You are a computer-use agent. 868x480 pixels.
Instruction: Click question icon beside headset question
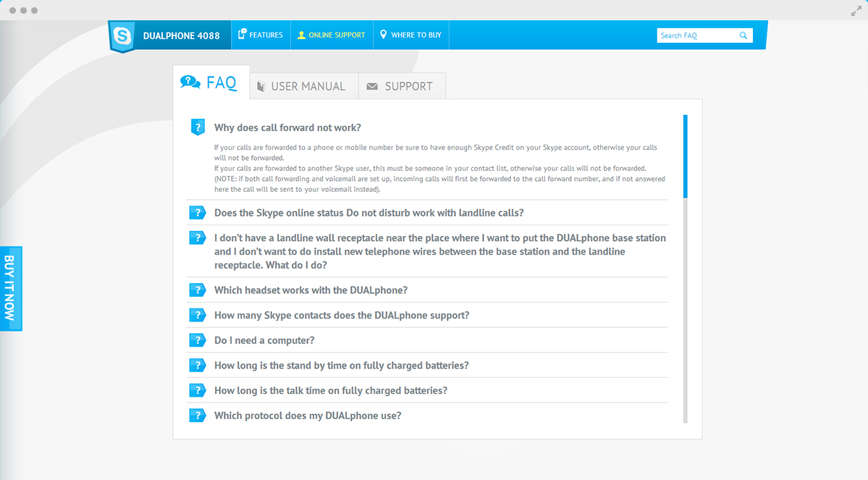pyautogui.click(x=197, y=290)
